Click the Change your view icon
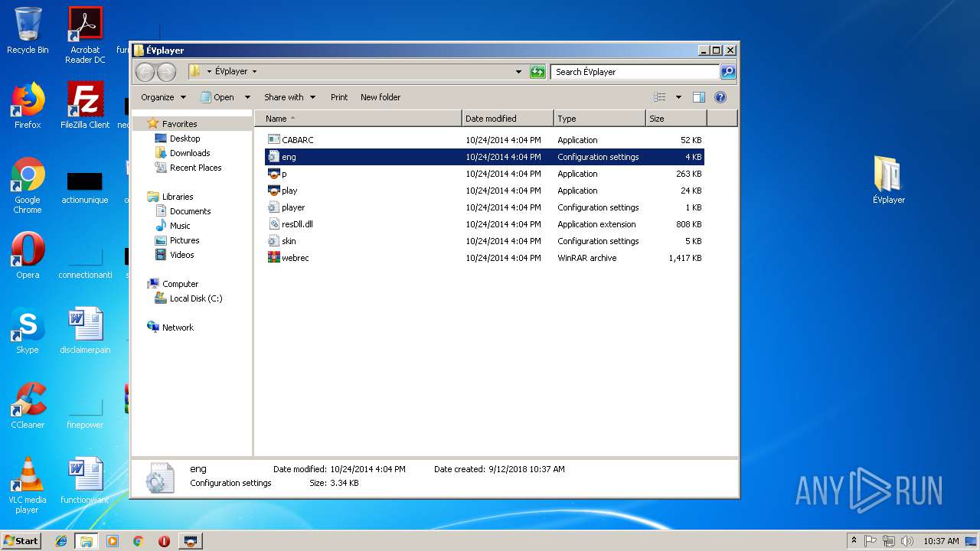The width and height of the screenshot is (980, 551). pyautogui.click(x=659, y=97)
